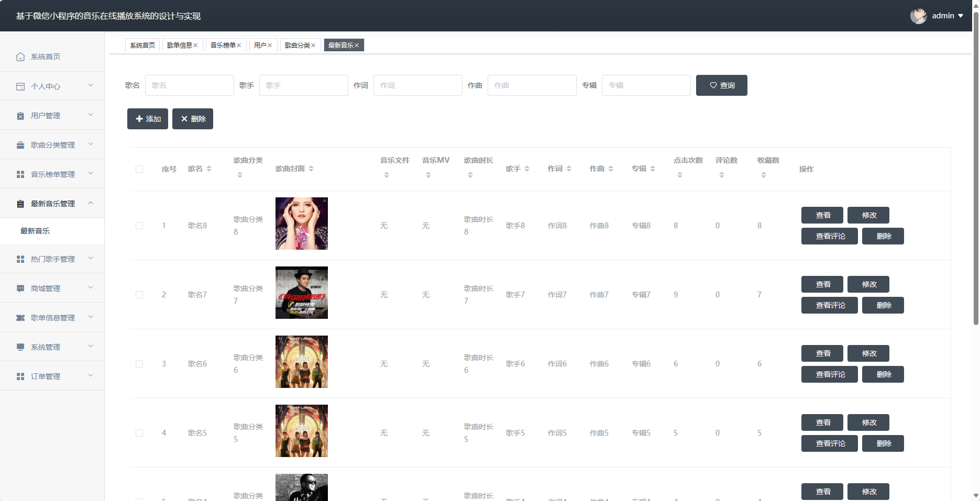Close the 最新音乐 tab

[x=357, y=46]
